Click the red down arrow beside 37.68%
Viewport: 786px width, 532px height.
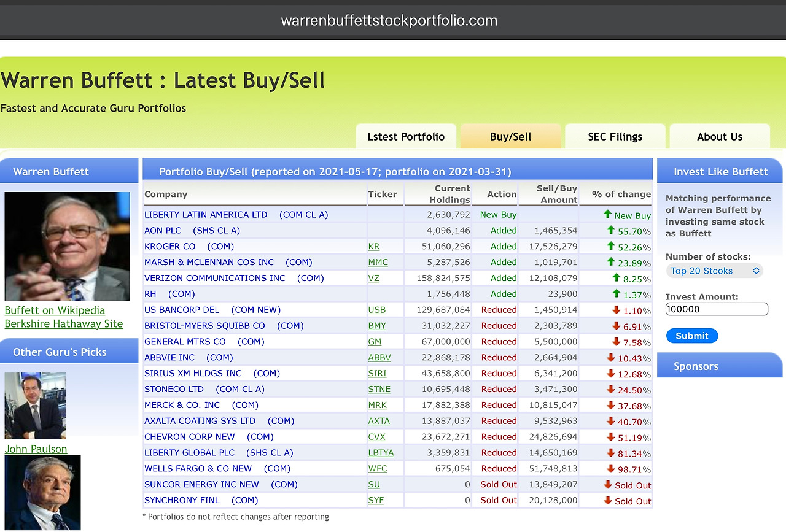coord(610,406)
